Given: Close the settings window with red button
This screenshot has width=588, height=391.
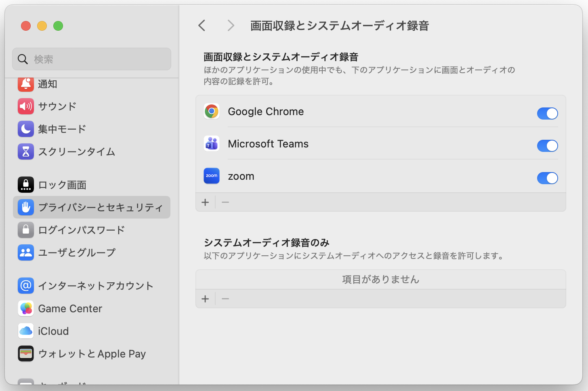Looking at the screenshot, I should coord(26,26).
